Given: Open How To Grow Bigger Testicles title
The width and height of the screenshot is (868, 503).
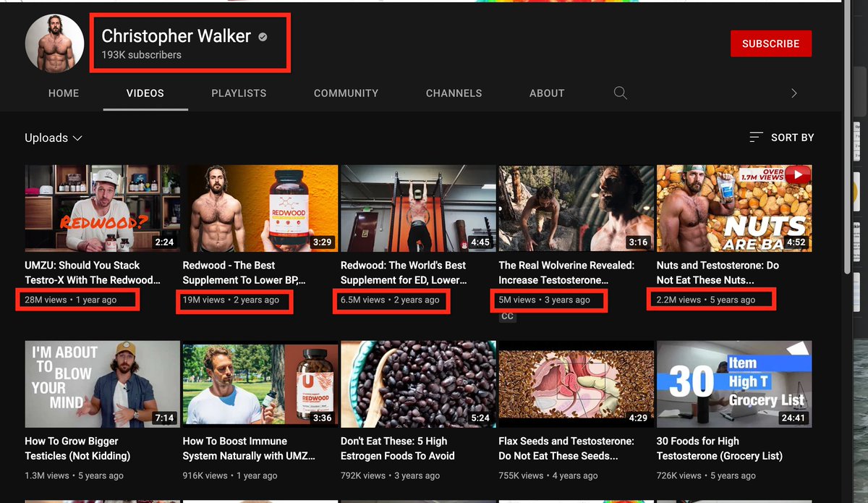Looking at the screenshot, I should click(77, 449).
